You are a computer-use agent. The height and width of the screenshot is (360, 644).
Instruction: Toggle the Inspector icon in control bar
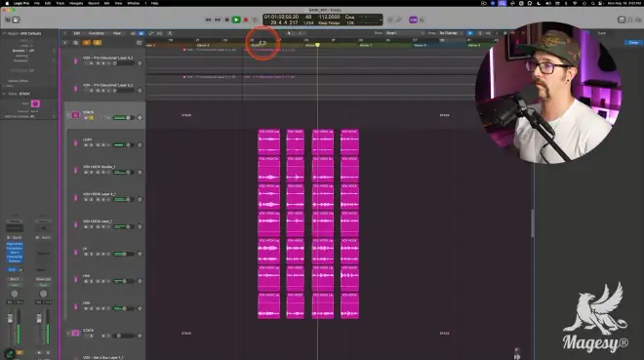[16, 20]
